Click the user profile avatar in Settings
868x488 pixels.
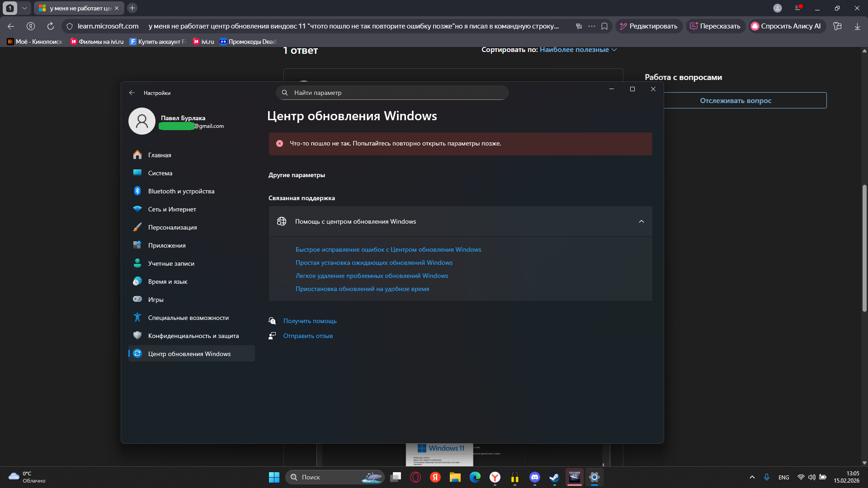(142, 121)
